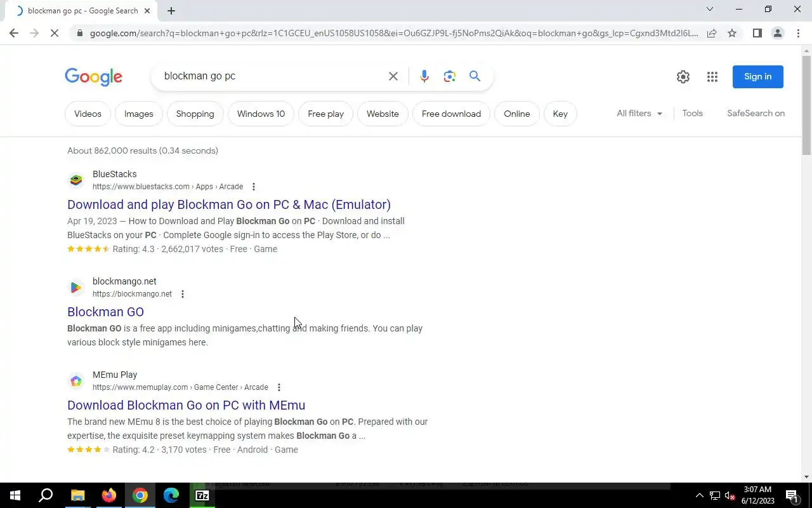Open Chrome three-dot menu
This screenshot has width=812, height=508.
point(798,33)
